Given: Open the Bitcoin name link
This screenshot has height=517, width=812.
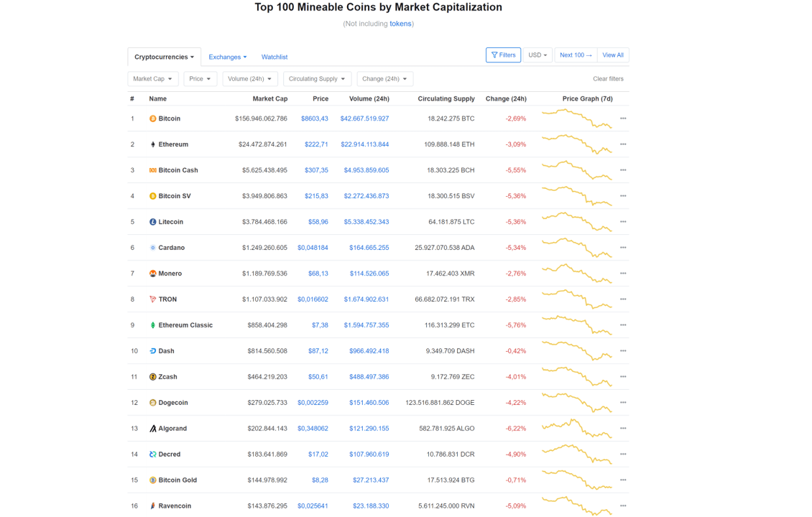Looking at the screenshot, I should 170,118.
